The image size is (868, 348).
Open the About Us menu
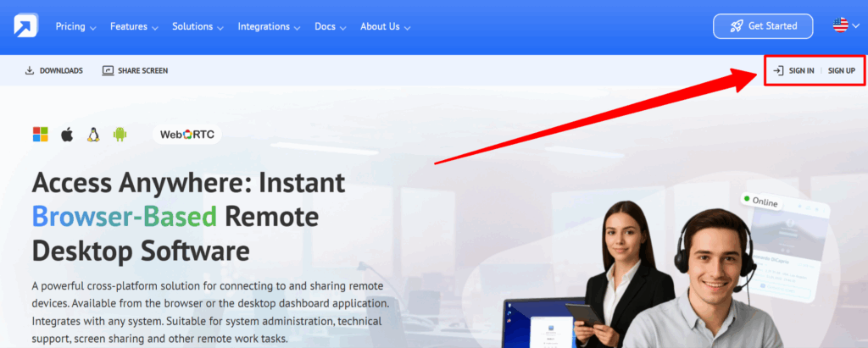pyautogui.click(x=385, y=26)
